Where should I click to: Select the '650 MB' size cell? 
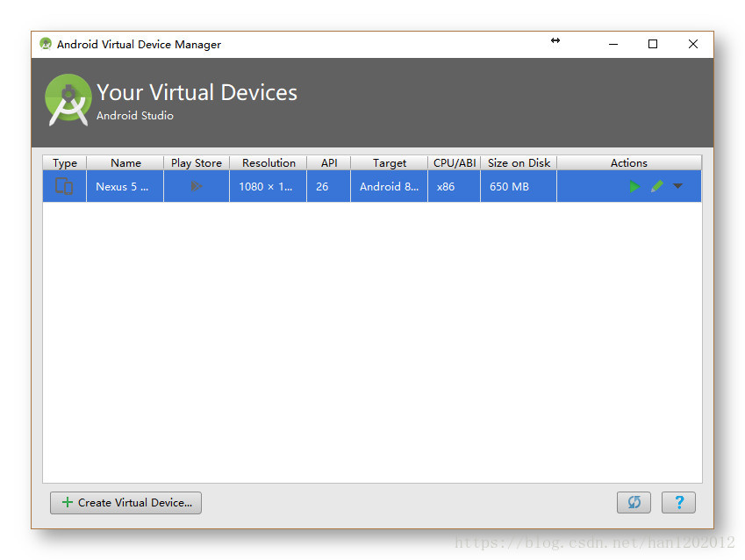tap(519, 186)
